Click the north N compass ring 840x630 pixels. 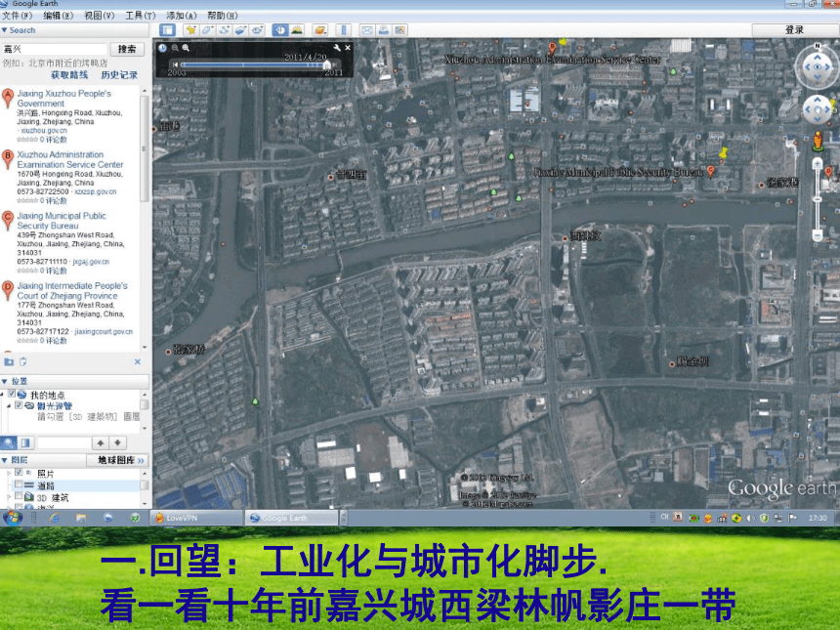[817, 46]
